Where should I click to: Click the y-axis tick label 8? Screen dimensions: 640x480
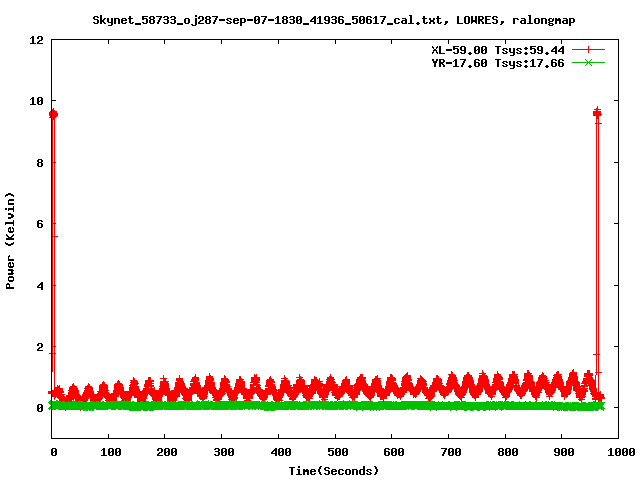click(40, 163)
